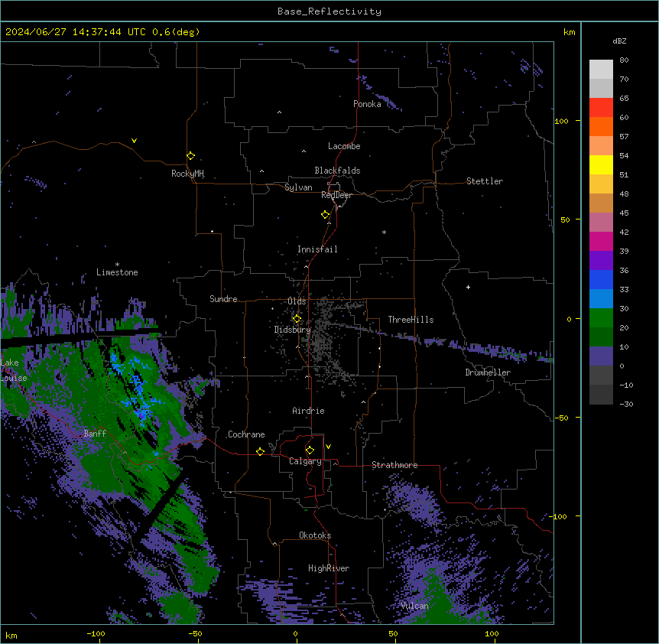This screenshot has height=644, width=659.
Task: Pick the slate purple 0-10 dBZ legend swatch
Action: coord(601,356)
